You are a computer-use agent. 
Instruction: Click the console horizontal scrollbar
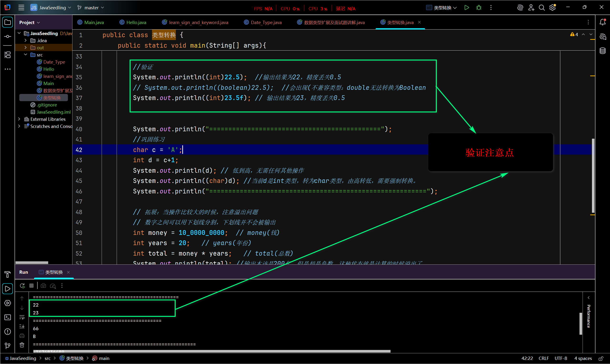pyautogui.click(x=212, y=351)
